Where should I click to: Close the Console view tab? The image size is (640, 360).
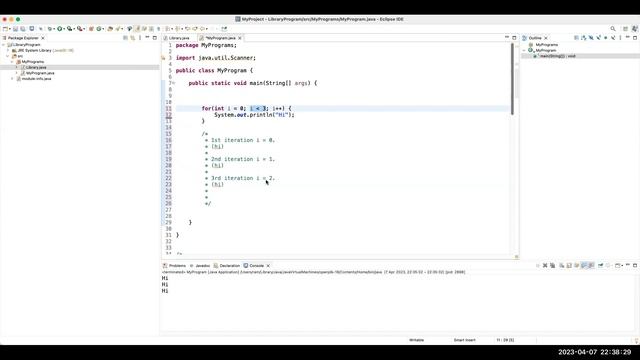click(x=268, y=266)
